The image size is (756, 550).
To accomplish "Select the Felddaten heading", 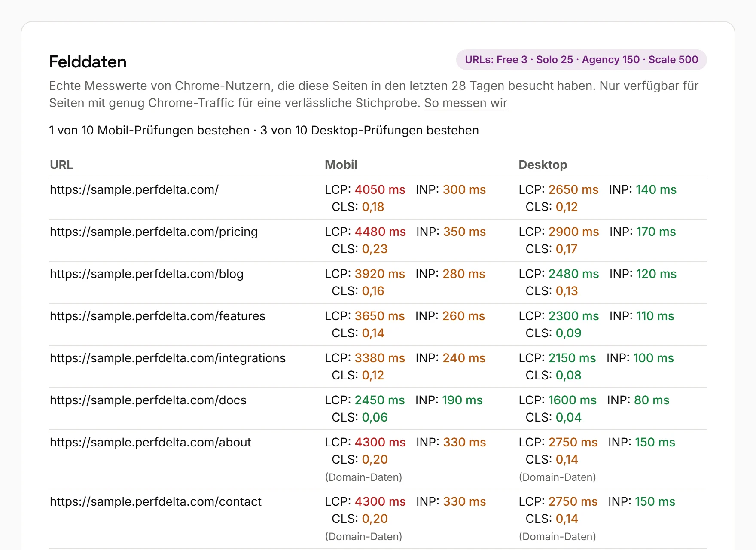I will pos(88,62).
